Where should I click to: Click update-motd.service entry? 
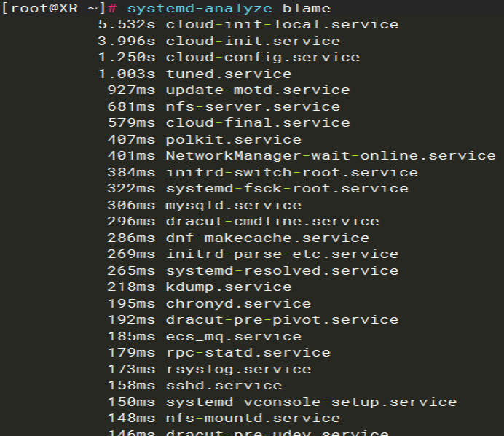coord(258,90)
